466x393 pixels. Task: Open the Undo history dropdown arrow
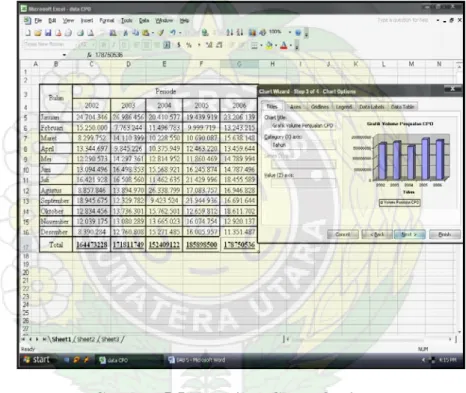180,33
